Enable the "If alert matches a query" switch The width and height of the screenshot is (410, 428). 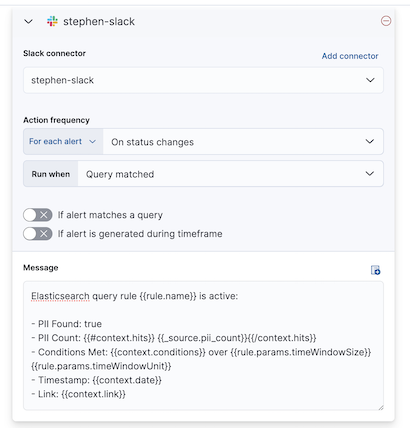38,215
